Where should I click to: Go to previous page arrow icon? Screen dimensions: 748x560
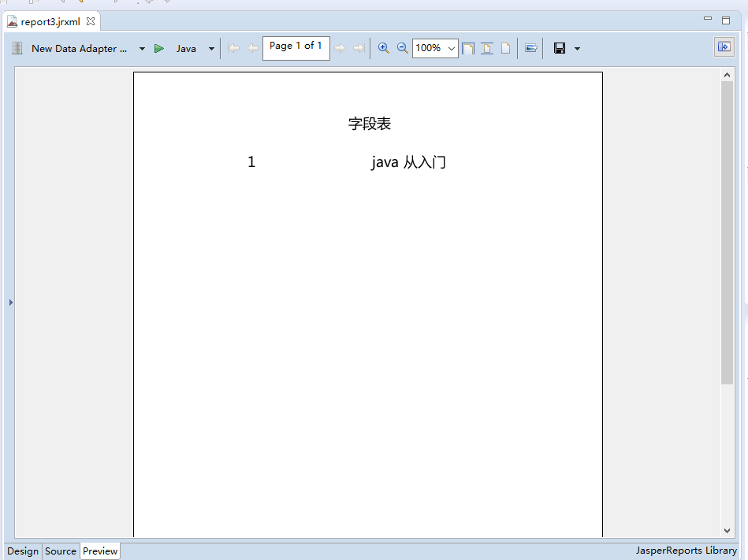coord(253,48)
